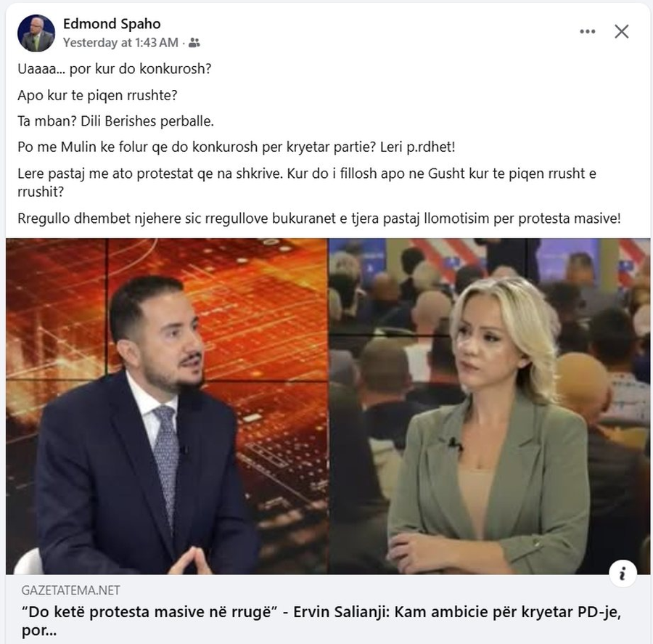Click the sentence mentioning 'Dili Berishes perballe'
The image size is (653, 644).
pos(115,121)
